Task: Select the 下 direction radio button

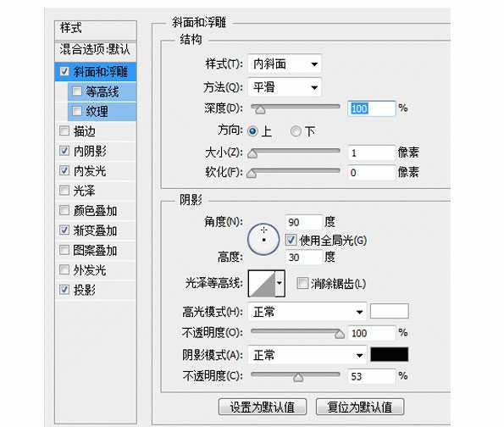Action: click(x=296, y=131)
